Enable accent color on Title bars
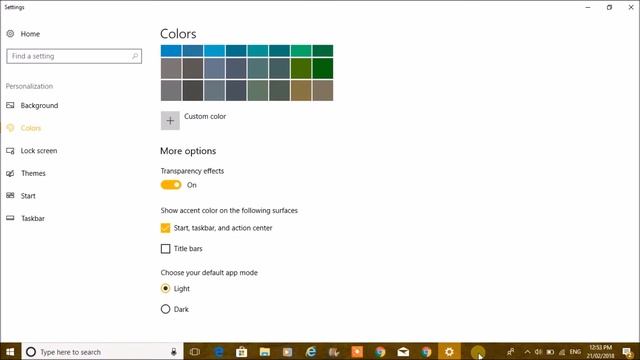Viewport: 640px width, 360px height. click(x=165, y=249)
